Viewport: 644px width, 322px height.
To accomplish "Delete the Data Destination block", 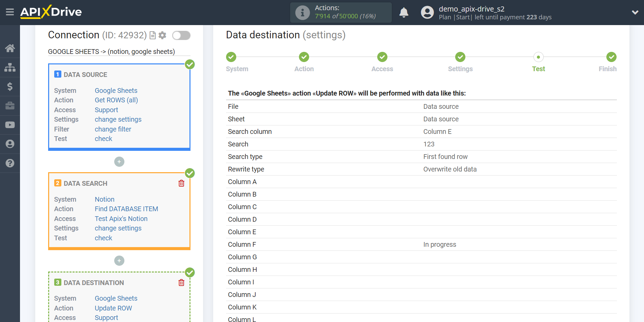I will click(181, 283).
